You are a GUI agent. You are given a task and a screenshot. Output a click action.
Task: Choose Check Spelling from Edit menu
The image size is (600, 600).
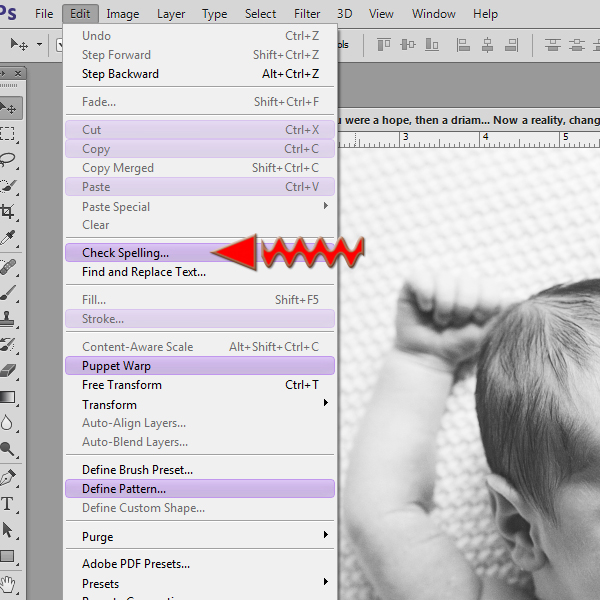coord(200,253)
